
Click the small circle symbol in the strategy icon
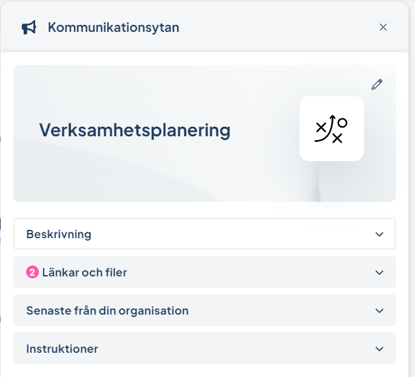point(342,123)
